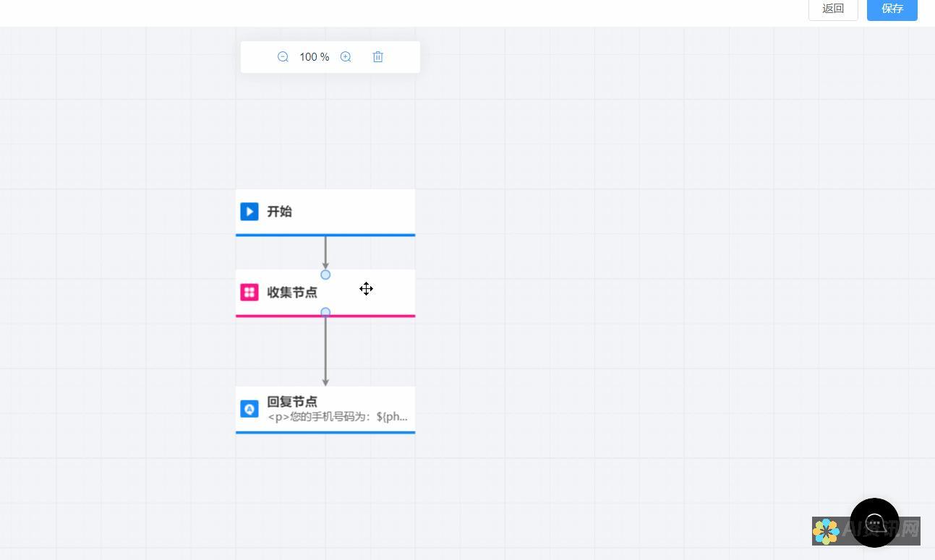Click the 返回 button
Screen dimensions: 935x560
(x=833, y=9)
